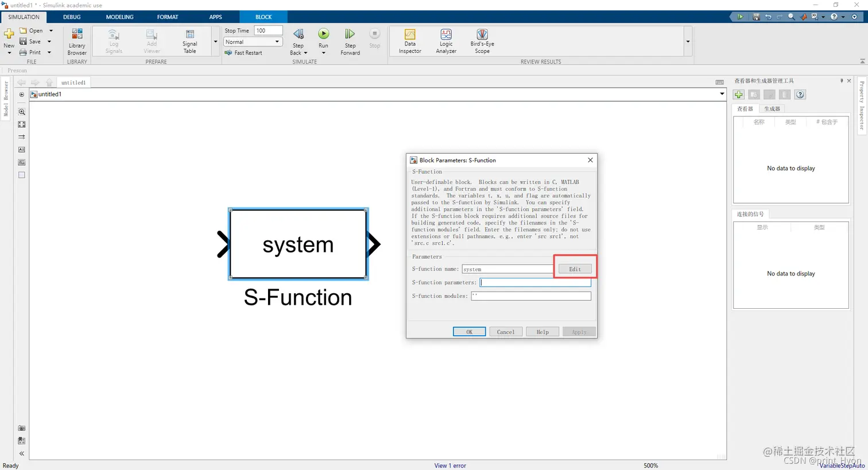Click the Fit to View icon
The width and height of the screenshot is (868, 470).
point(22,125)
